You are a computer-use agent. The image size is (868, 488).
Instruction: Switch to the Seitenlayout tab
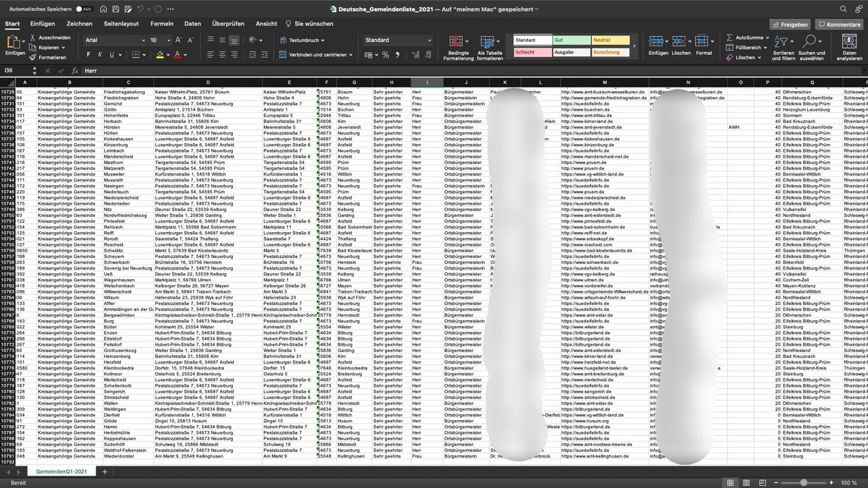tap(122, 24)
